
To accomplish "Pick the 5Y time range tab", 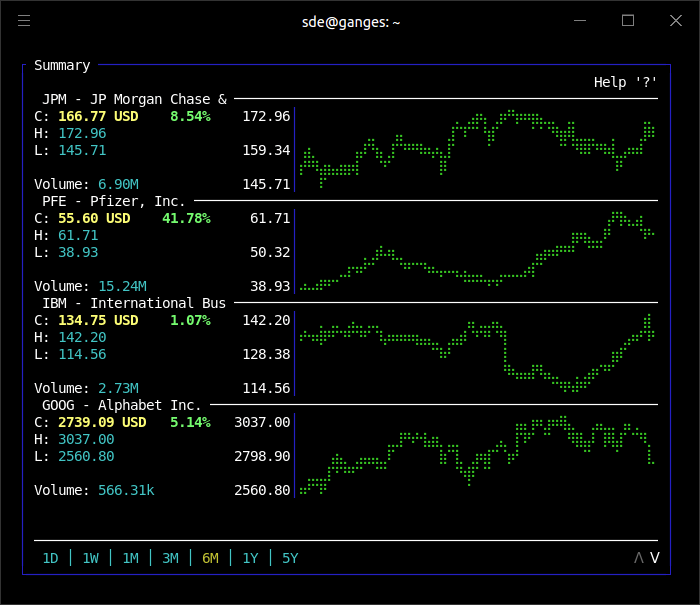I will (290, 558).
